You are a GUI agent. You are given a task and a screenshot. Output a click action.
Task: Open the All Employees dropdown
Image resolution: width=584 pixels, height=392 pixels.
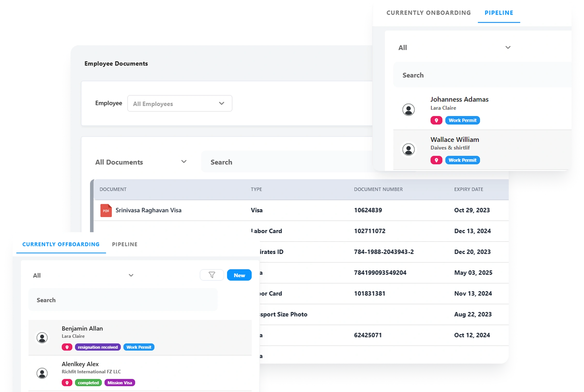[x=179, y=103]
